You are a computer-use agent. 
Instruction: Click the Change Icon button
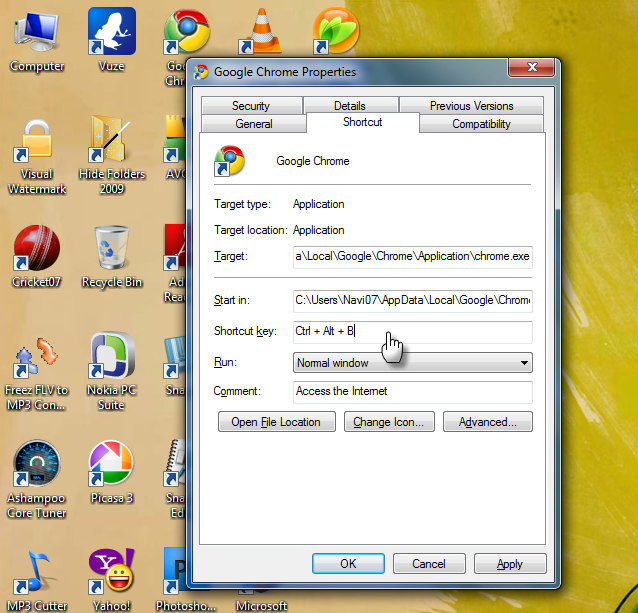[389, 422]
